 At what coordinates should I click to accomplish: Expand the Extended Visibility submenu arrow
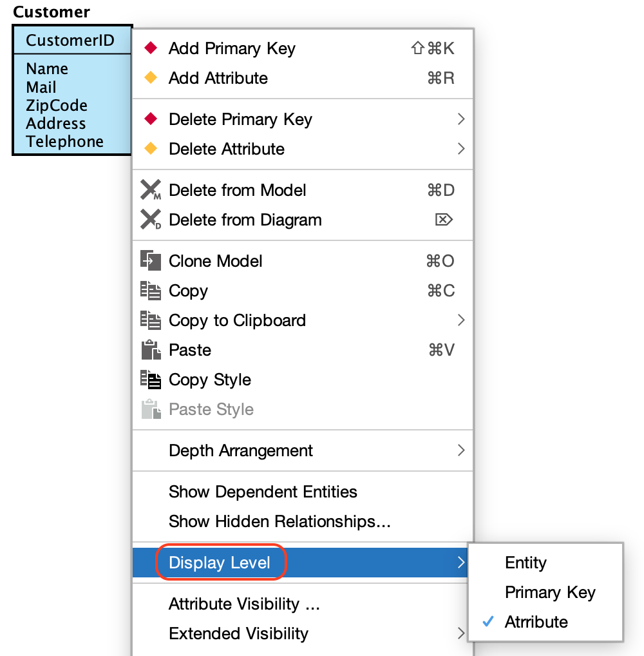tap(460, 633)
